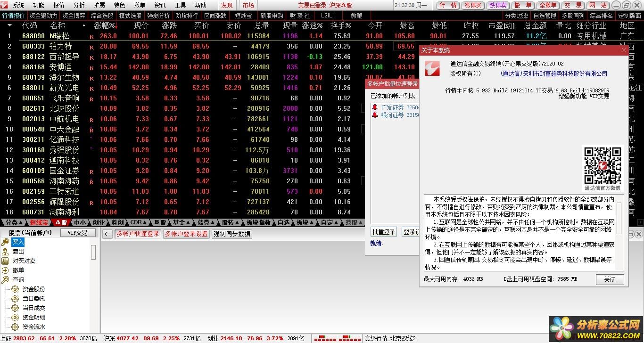This screenshot has width=644, height=343.
Task: Click 多帐户快速登录 button
Action: [138, 234]
